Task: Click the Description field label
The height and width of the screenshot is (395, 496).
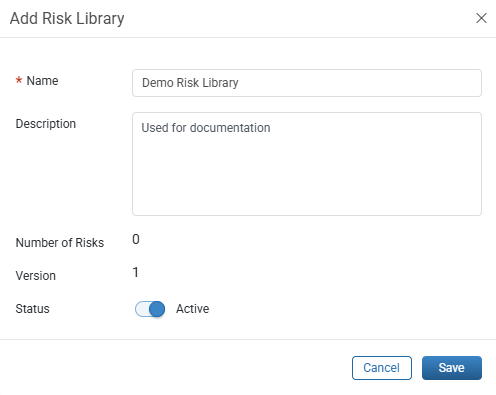Action: [x=46, y=124]
